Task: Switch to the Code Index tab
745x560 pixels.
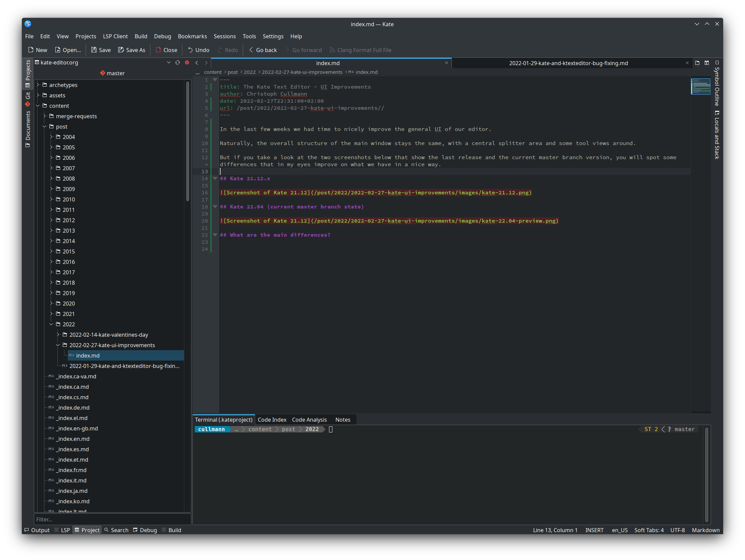Action: [x=272, y=420]
